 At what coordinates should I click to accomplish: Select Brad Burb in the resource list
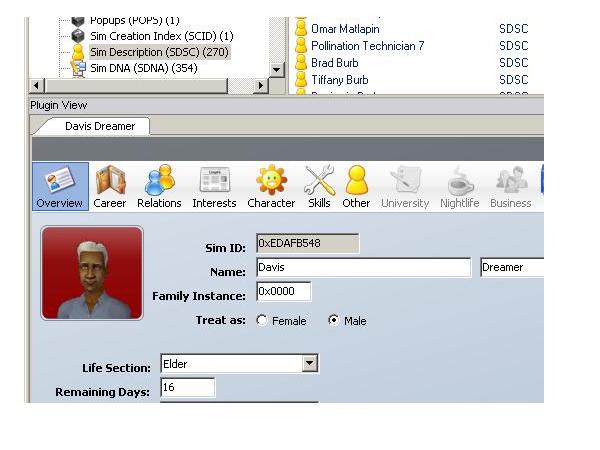point(335,63)
